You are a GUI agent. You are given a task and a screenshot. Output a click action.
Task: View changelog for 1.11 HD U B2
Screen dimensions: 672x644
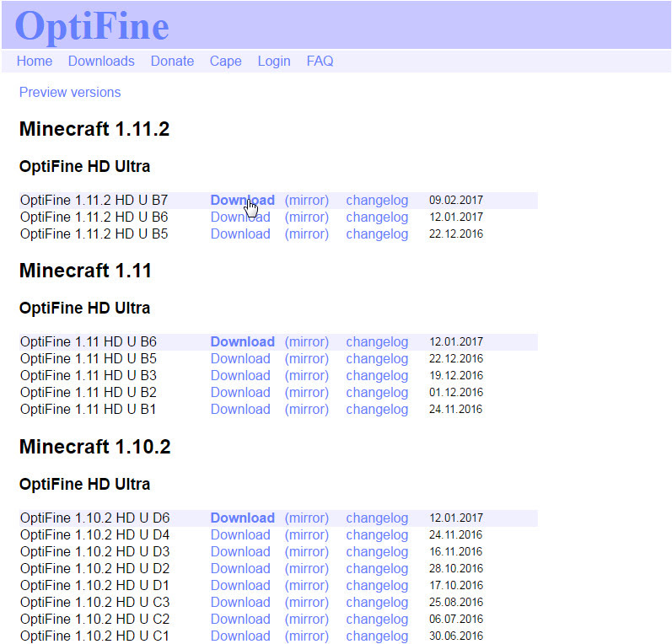pos(377,392)
